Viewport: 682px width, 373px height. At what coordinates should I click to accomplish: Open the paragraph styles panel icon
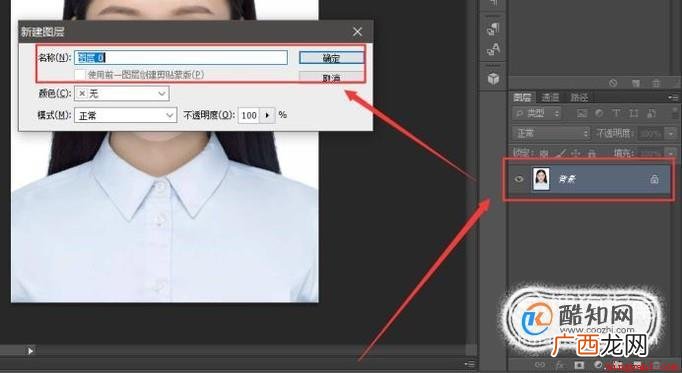[x=493, y=29]
